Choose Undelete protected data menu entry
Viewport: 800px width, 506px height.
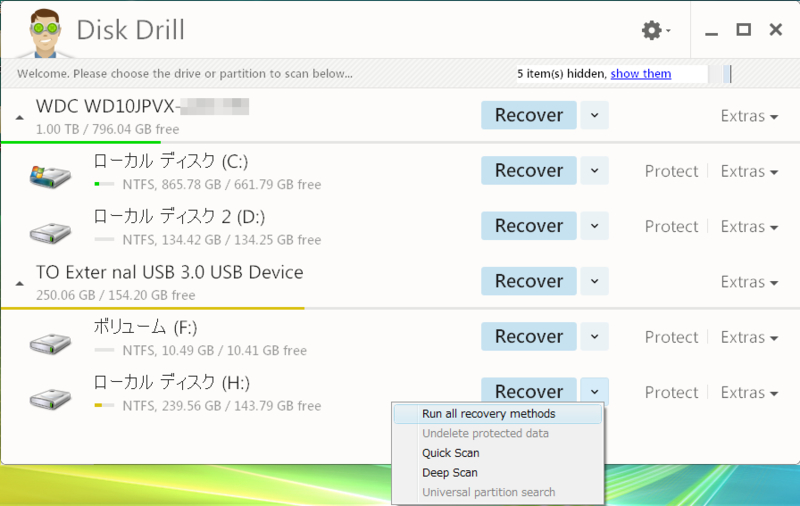coord(498,434)
